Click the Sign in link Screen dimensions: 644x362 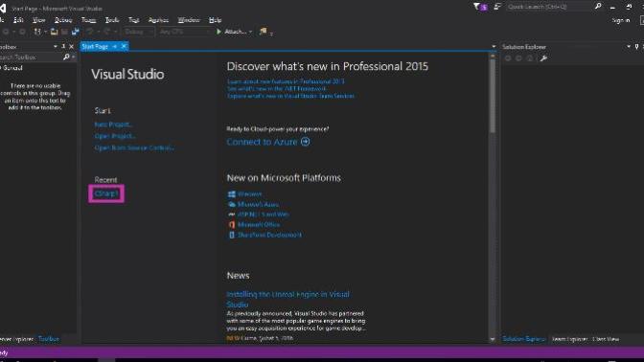(621, 20)
